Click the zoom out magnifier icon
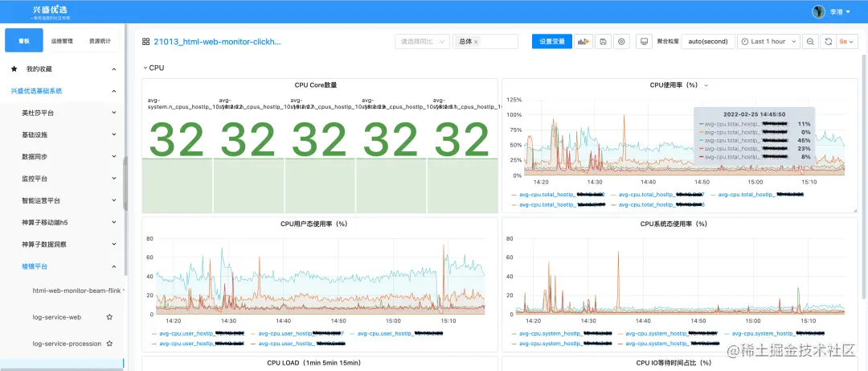 coord(810,42)
